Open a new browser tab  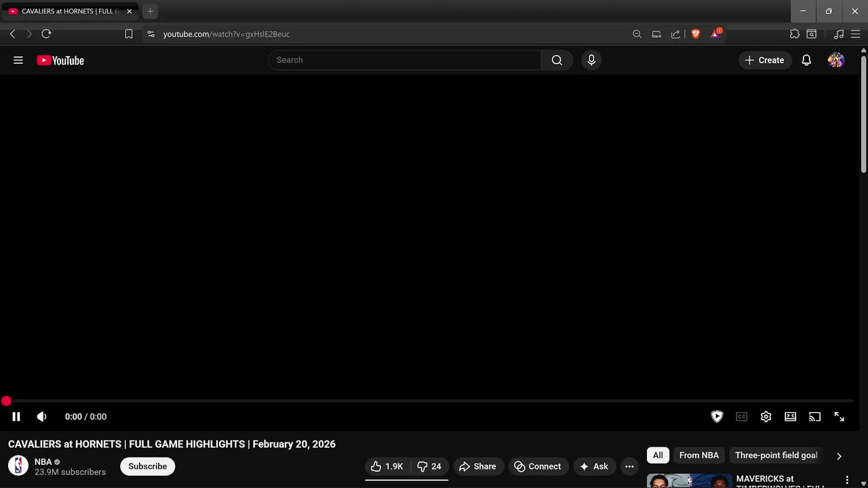point(151,12)
